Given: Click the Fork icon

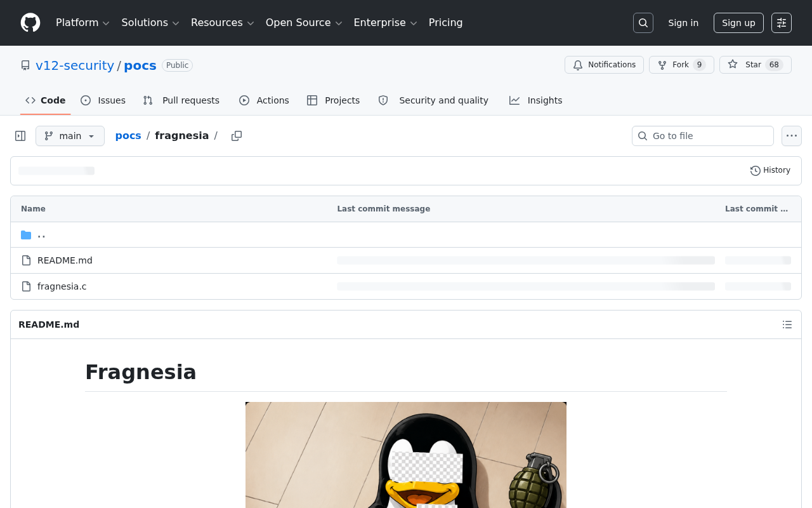Looking at the screenshot, I should pos(662,65).
